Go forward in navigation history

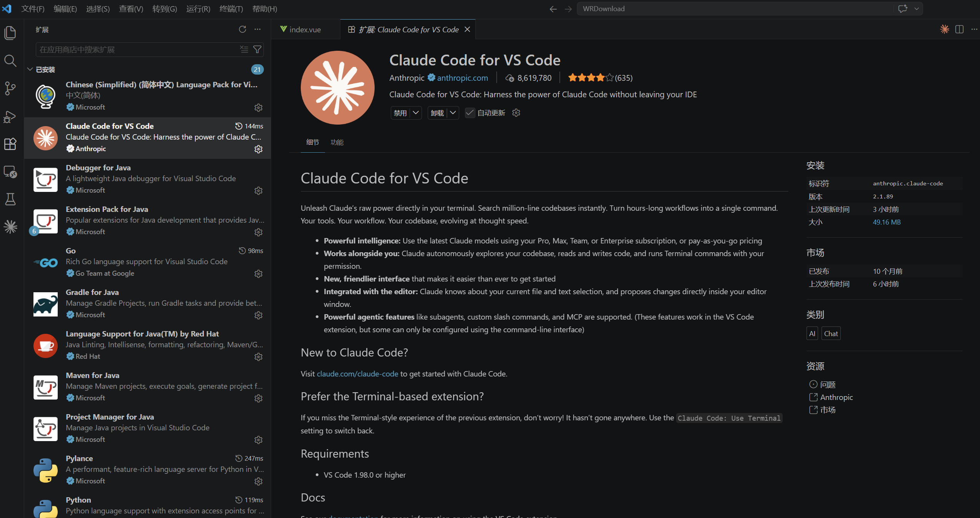[568, 9]
